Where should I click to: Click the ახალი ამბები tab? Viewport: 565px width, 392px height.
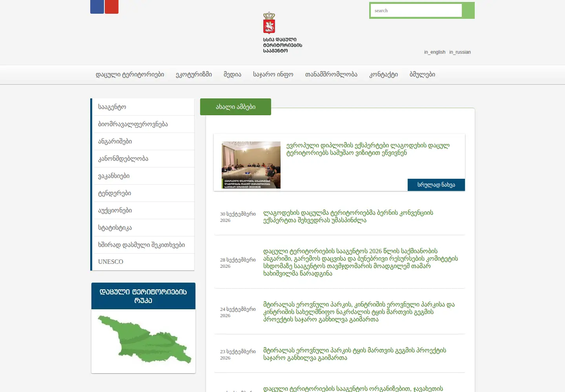235,107
